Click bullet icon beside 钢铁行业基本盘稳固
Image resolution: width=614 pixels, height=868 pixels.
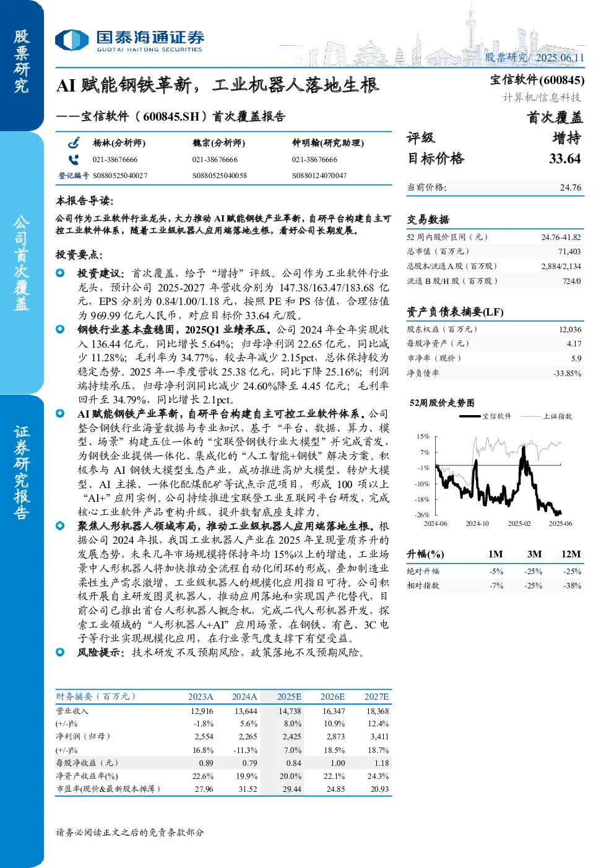60,329
